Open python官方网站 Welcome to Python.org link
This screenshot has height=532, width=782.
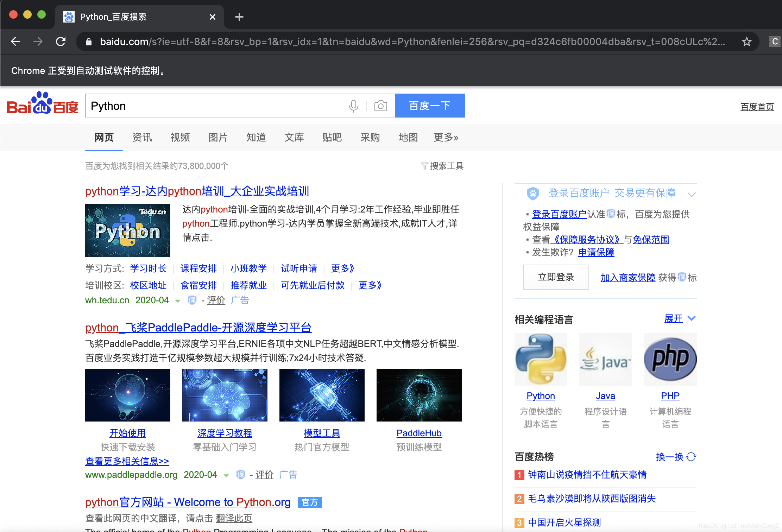188,502
